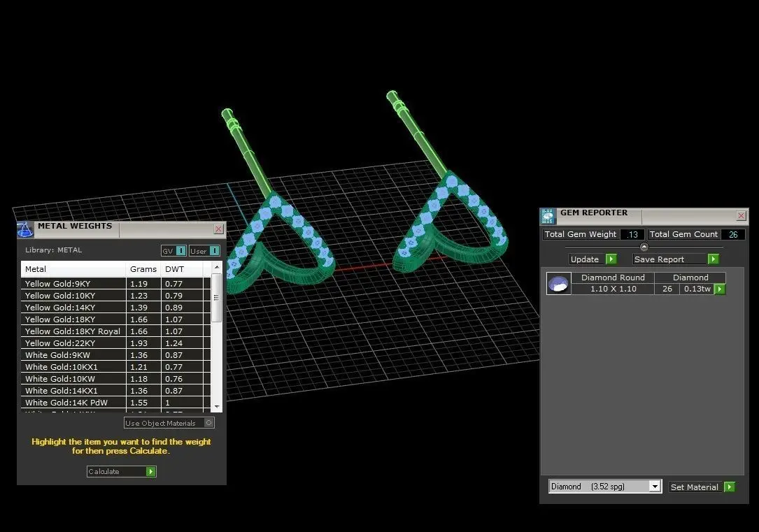Select the White Gold:9KW row
The height and width of the screenshot is (532, 759).
(x=115, y=355)
